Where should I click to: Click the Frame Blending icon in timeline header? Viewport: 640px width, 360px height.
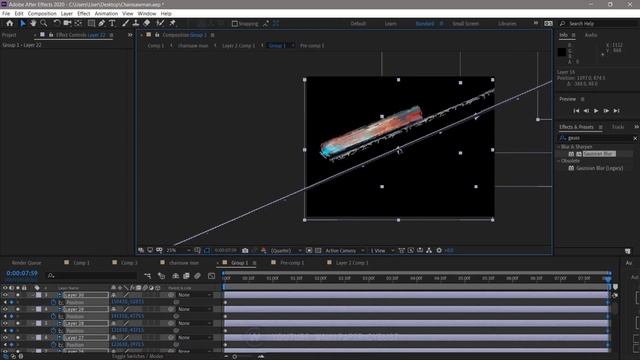(186, 276)
